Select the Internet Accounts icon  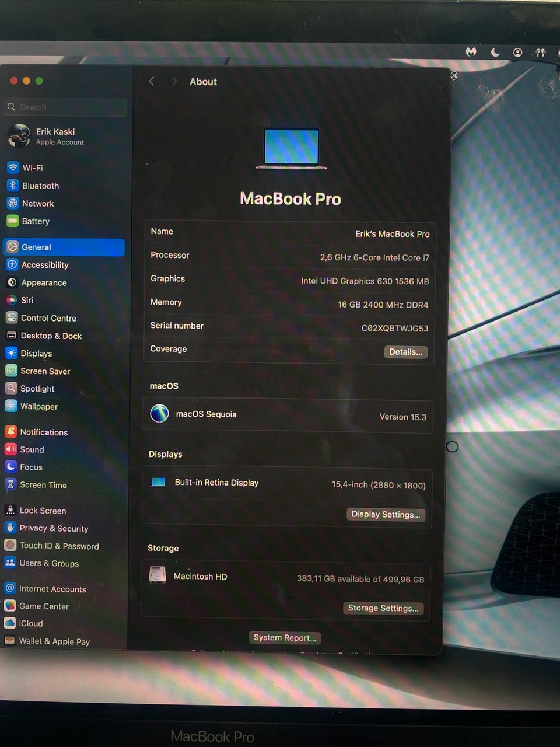click(x=9, y=588)
